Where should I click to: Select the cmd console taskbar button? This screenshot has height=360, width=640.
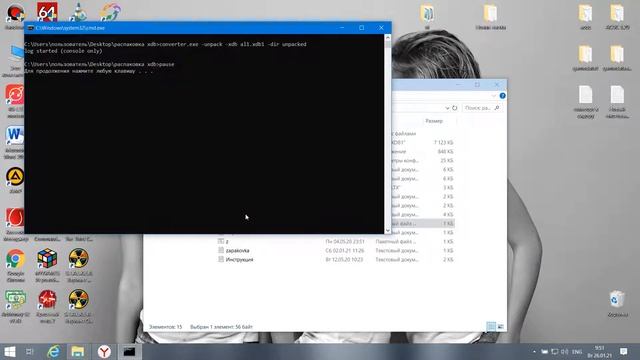coord(130,351)
